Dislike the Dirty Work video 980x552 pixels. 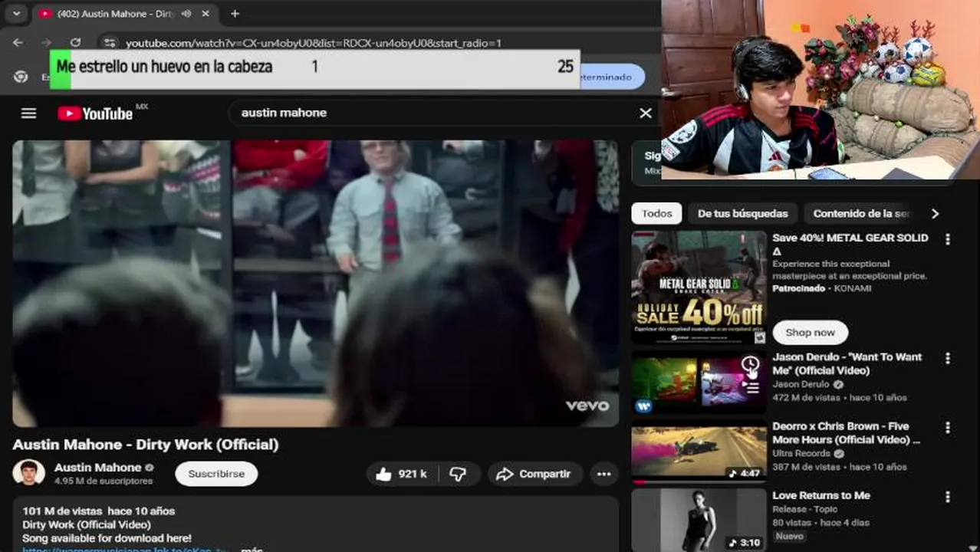[x=458, y=474]
